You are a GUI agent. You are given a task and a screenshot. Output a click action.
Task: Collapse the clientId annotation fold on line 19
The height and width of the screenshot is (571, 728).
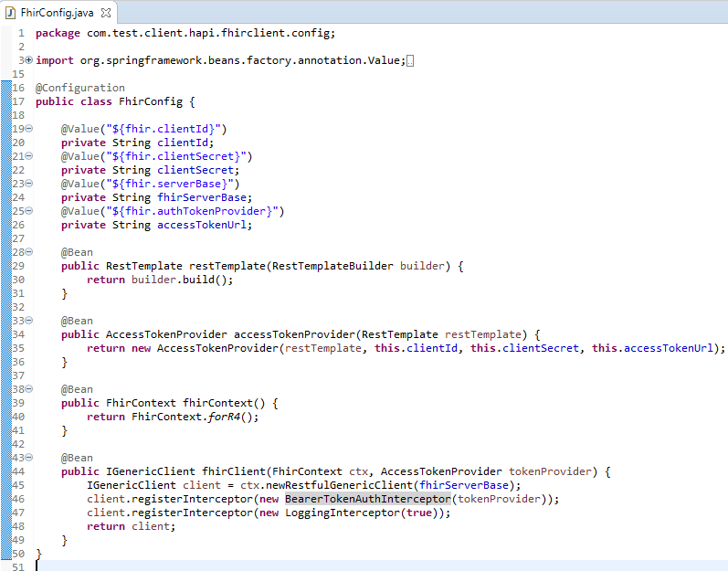(28, 129)
